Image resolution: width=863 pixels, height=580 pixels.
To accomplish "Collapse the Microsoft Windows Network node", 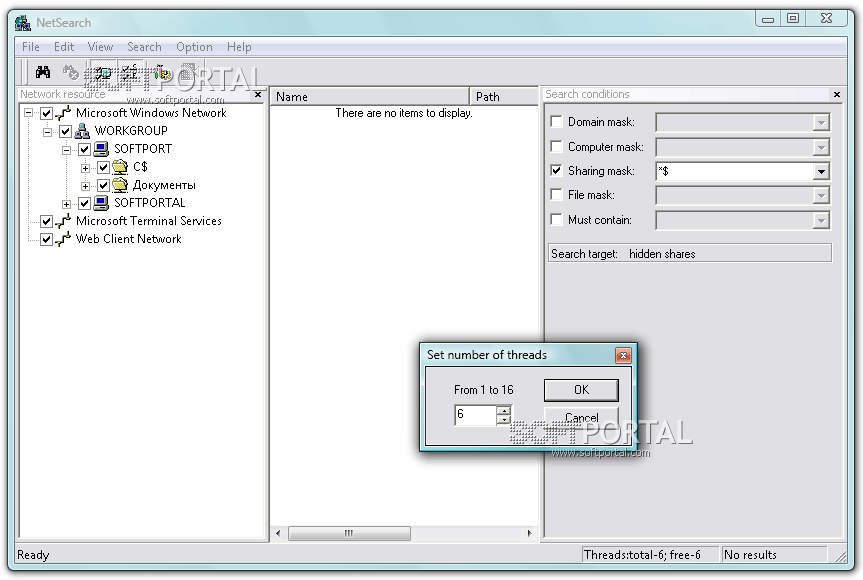I will [29, 113].
